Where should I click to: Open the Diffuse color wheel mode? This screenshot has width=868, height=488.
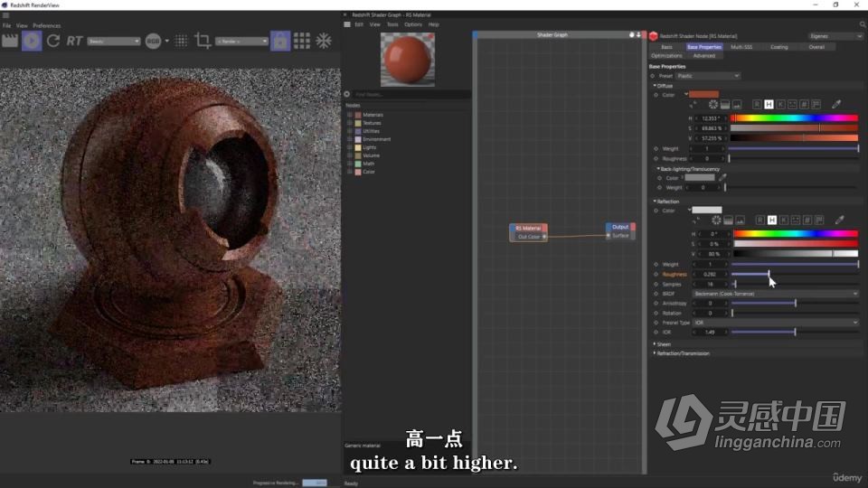click(x=713, y=104)
